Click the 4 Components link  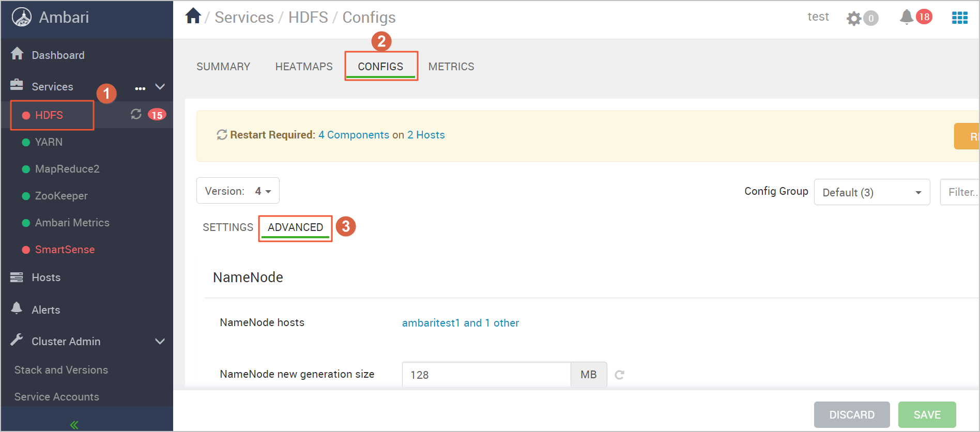tap(354, 135)
